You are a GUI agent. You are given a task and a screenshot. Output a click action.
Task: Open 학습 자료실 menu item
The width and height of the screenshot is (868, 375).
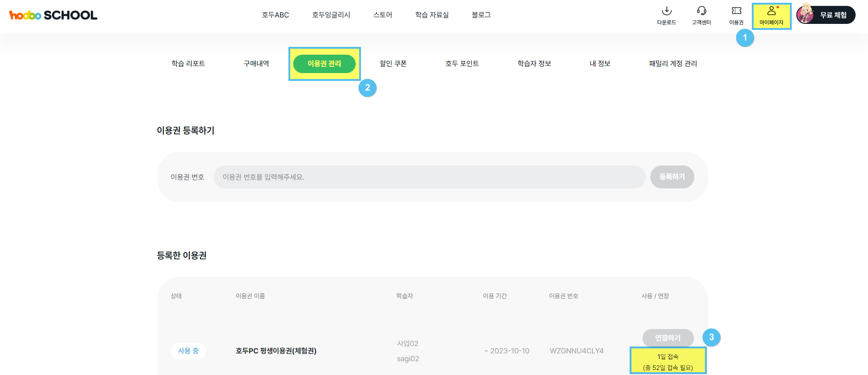[x=432, y=15]
